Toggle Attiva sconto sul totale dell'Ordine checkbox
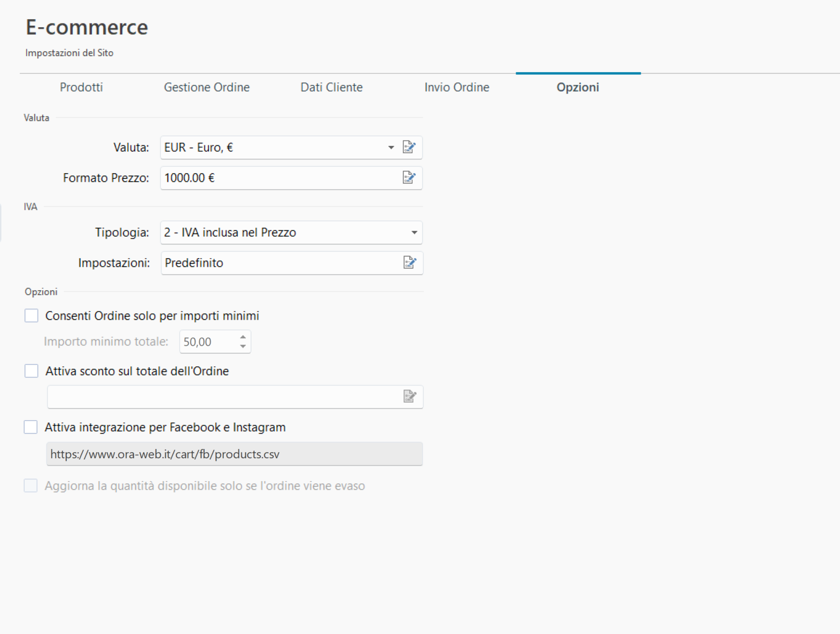 point(32,371)
